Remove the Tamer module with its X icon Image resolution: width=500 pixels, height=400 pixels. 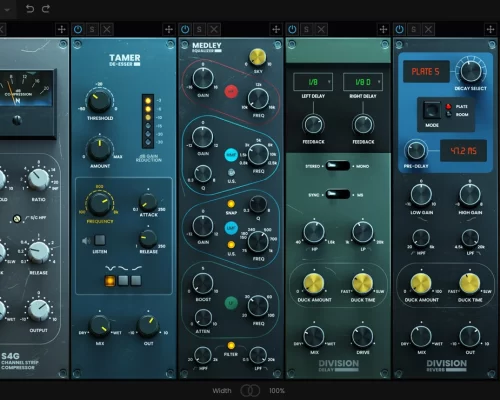coord(107,29)
